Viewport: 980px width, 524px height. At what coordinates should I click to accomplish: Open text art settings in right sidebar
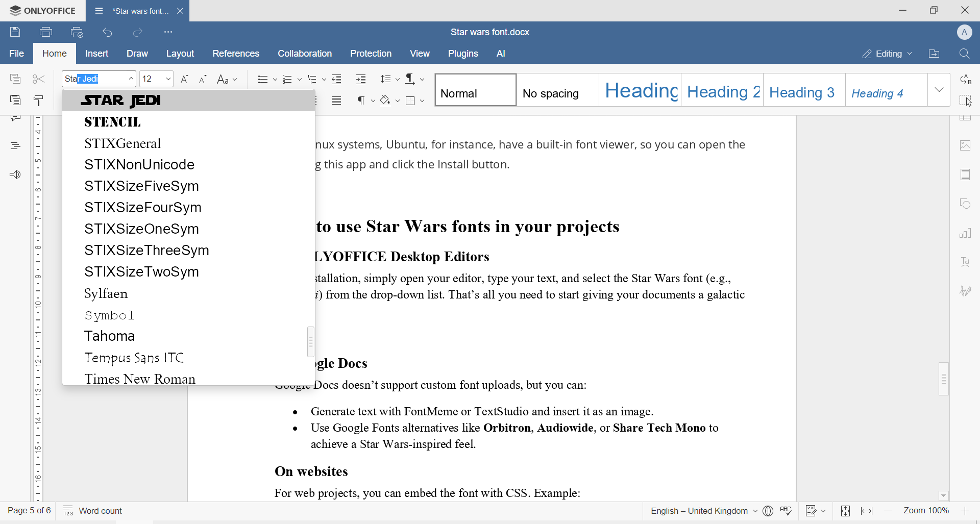966,262
